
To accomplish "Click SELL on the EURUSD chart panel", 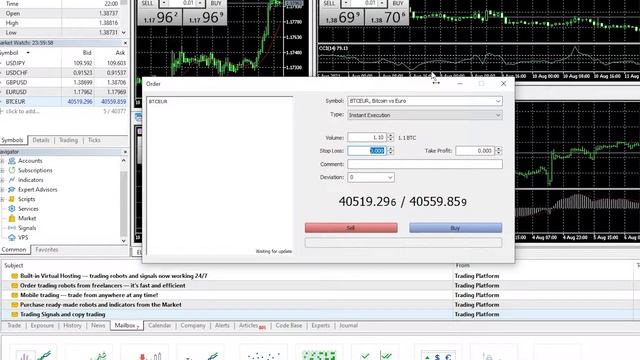I will tap(148, 3).
